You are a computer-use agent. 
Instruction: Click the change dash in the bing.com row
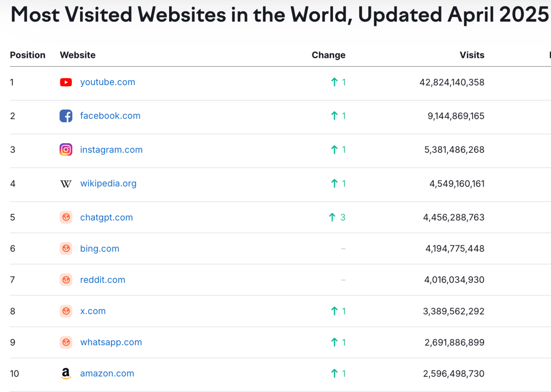pos(343,248)
